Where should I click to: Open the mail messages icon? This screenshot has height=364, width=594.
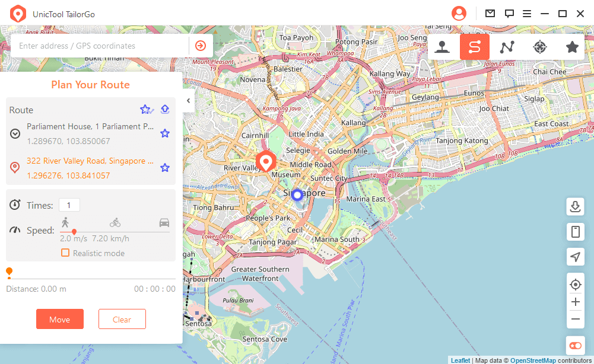(490, 14)
